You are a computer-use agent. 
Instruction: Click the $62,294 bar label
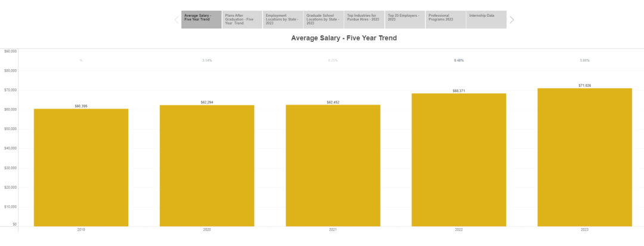tap(207, 103)
